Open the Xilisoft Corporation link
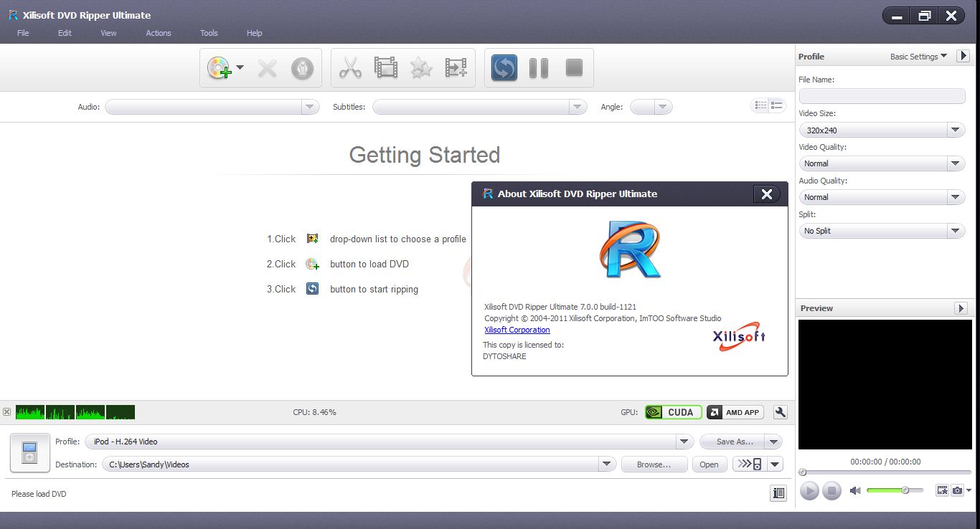Image resolution: width=980 pixels, height=529 pixels. click(x=517, y=330)
